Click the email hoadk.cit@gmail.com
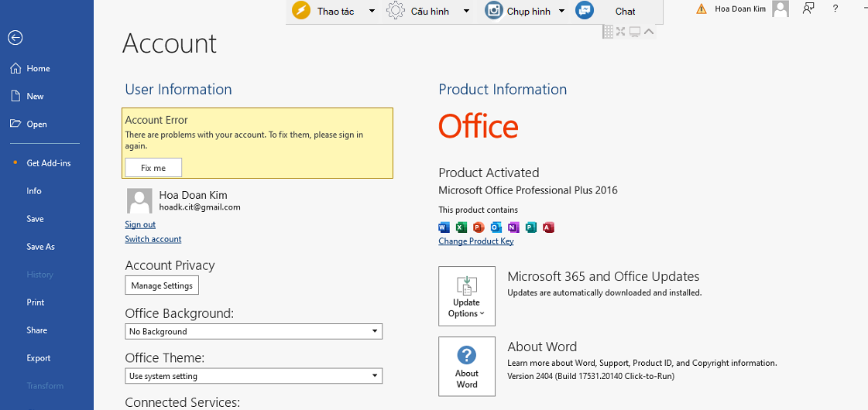This screenshot has width=868, height=410. coord(200,207)
